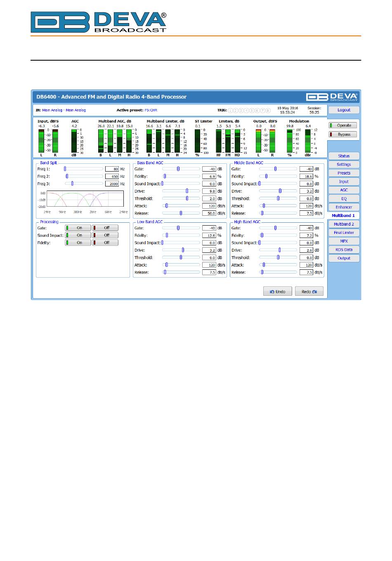
Task: Switch processor to Bypass mode
Action: coord(343,134)
